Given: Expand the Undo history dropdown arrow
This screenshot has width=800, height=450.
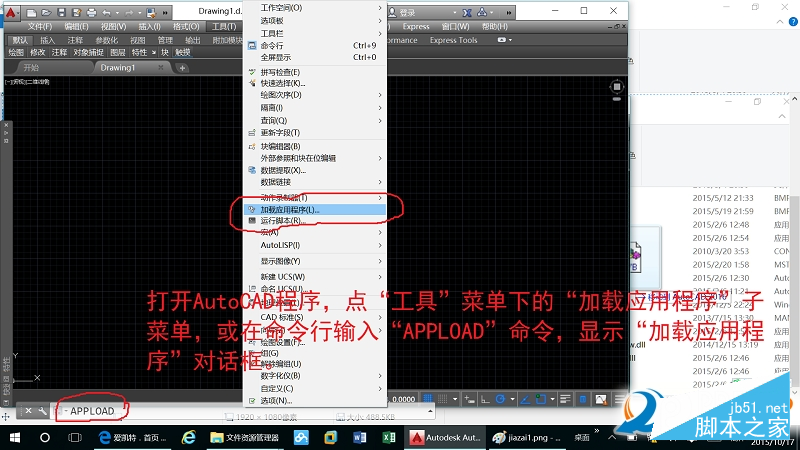Looking at the screenshot, I should click(117, 13).
